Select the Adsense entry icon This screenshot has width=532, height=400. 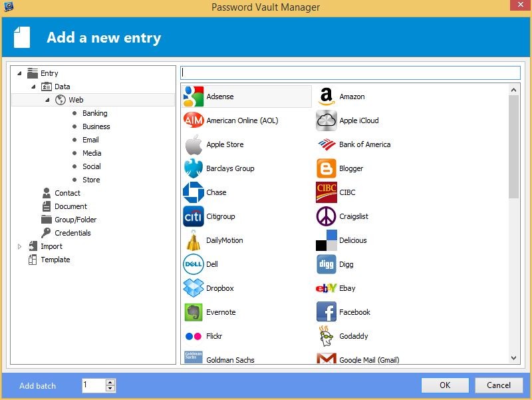pos(194,97)
